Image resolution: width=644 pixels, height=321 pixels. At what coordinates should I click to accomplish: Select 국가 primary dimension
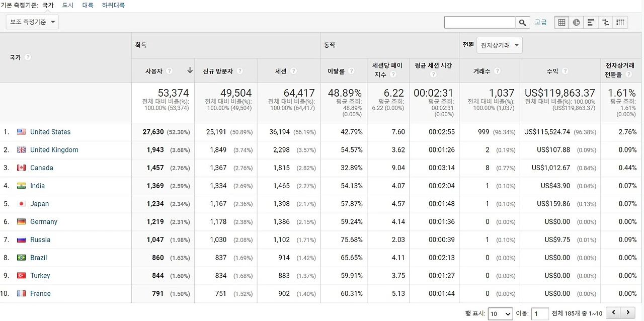(x=48, y=5)
